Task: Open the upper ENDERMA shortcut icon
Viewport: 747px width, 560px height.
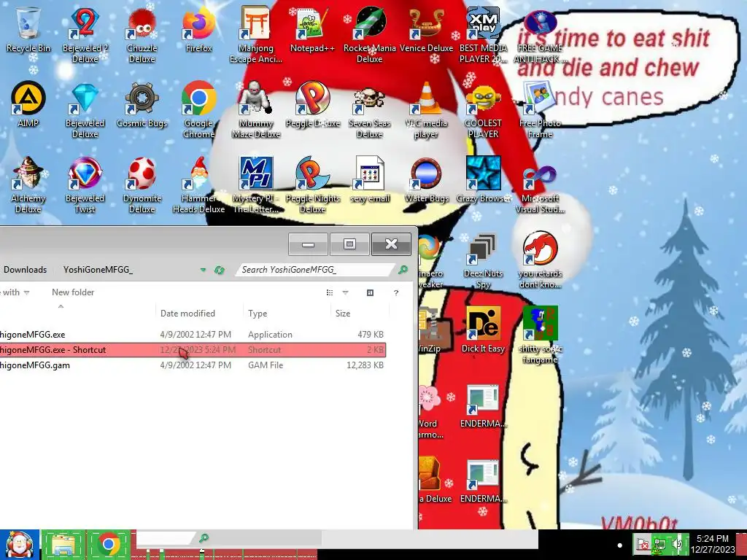Action: [x=483, y=405]
